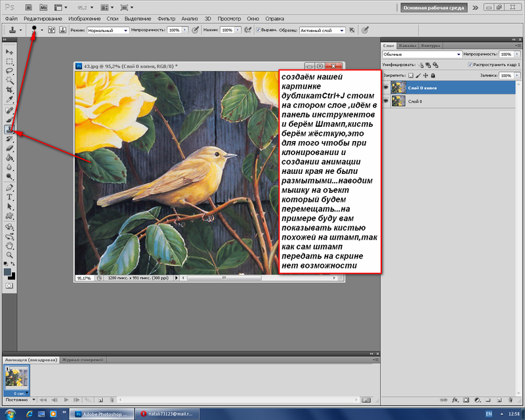
Task: Select the Crop tool
Action: click(x=9, y=89)
